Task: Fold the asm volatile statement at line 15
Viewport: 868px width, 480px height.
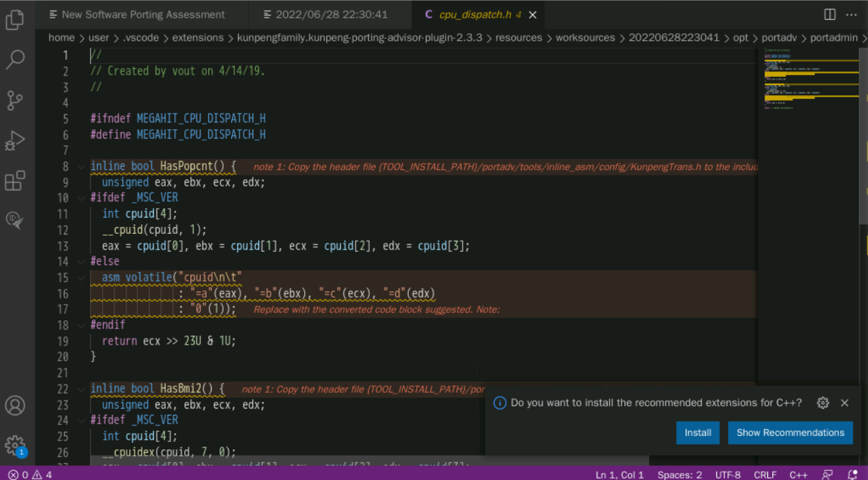Action: point(81,277)
